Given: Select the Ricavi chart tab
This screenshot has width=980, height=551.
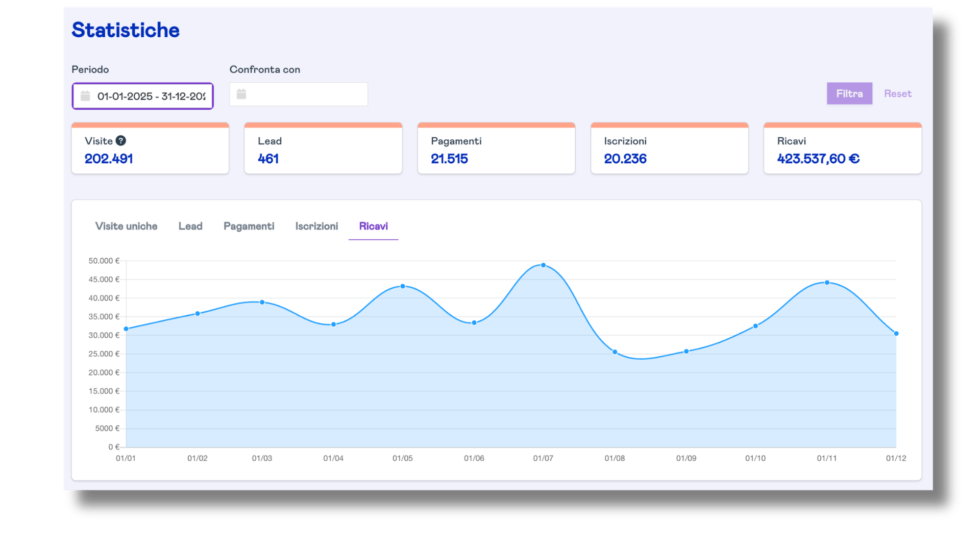Looking at the screenshot, I should pyautogui.click(x=373, y=226).
